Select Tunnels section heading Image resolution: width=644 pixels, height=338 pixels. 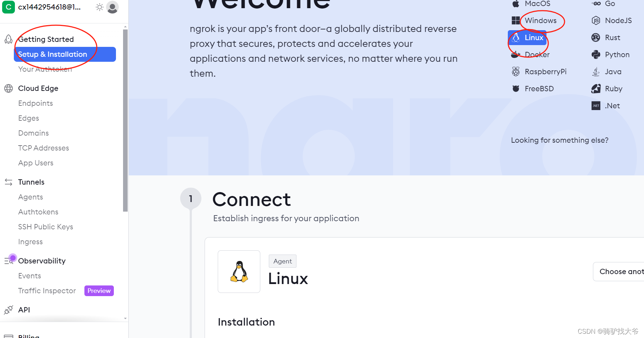tap(31, 182)
